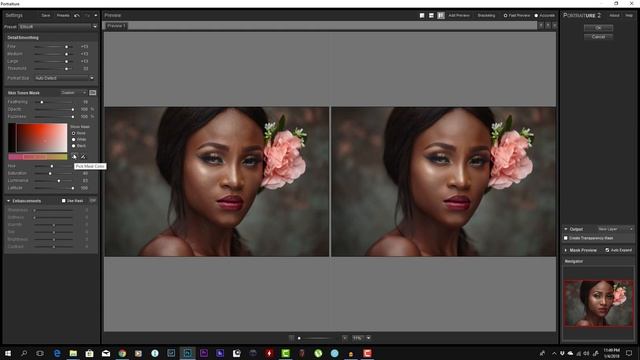Image resolution: width=640 pixels, height=360 pixels.
Task: Open Microsoft Store from taskbar
Action: 89,353
